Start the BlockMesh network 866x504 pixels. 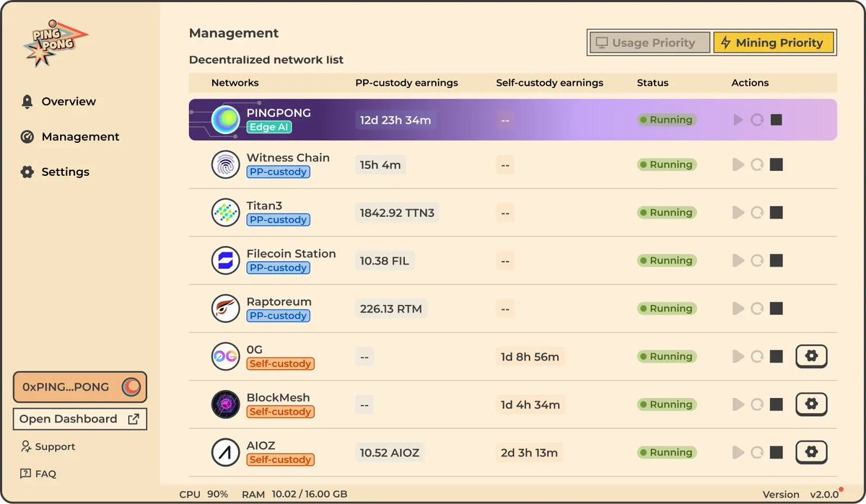pyautogui.click(x=738, y=404)
